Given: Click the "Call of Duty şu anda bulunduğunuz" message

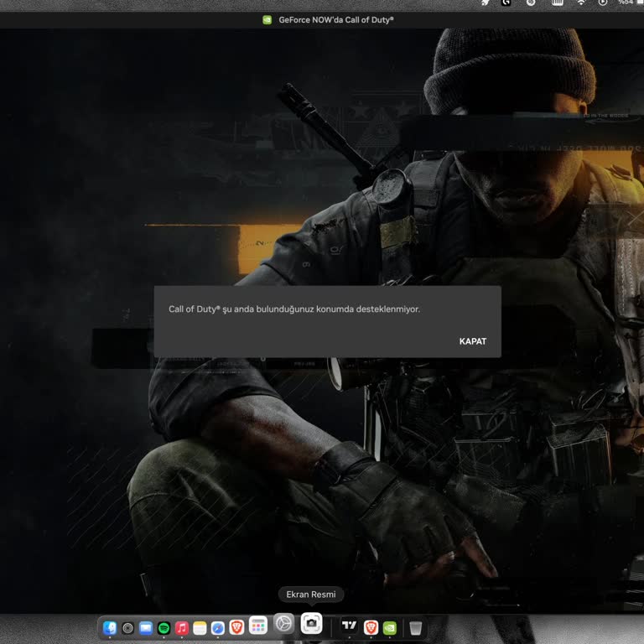Looking at the screenshot, I should [294, 309].
